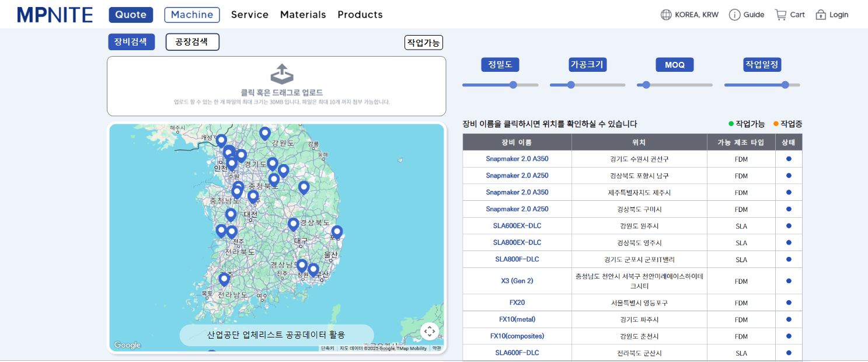Toggle the 작업가능 filter button
Viewport: 868px width, 362px height.
(424, 43)
